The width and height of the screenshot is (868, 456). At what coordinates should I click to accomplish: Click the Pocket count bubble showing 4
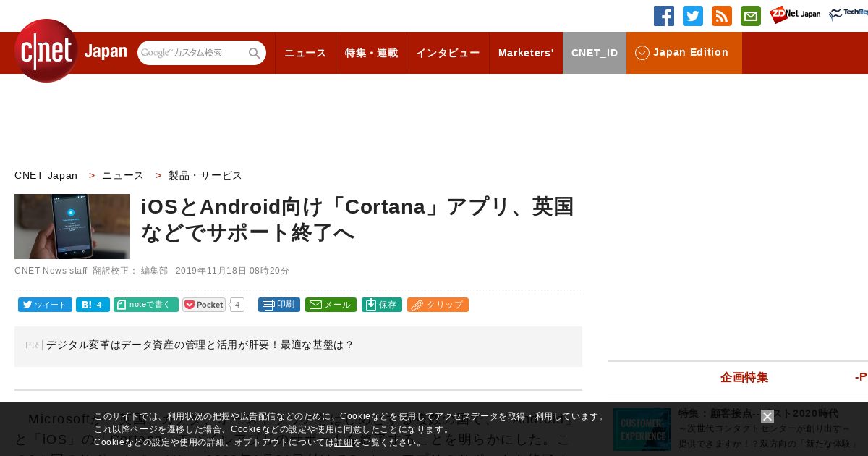[x=237, y=305]
